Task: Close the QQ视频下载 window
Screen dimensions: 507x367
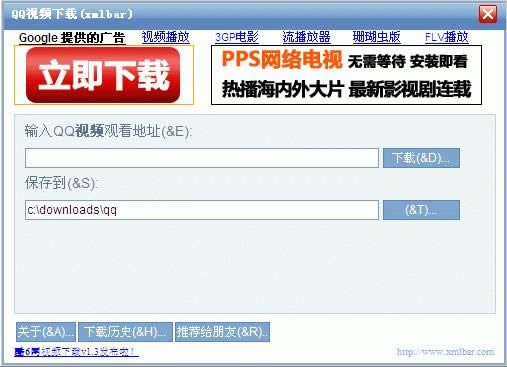Action: click(x=488, y=14)
